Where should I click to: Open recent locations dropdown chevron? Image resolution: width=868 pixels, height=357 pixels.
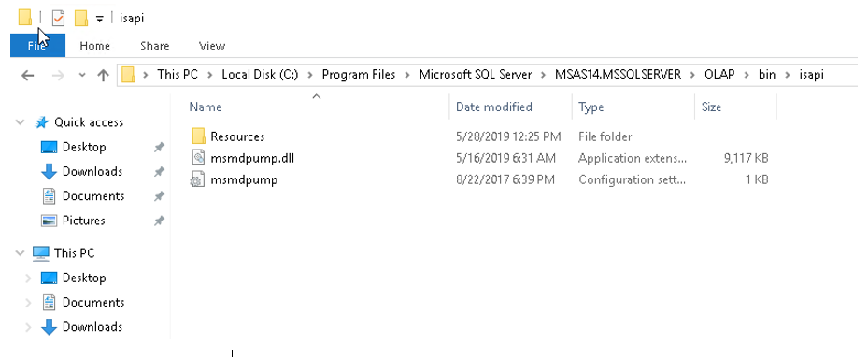point(82,76)
